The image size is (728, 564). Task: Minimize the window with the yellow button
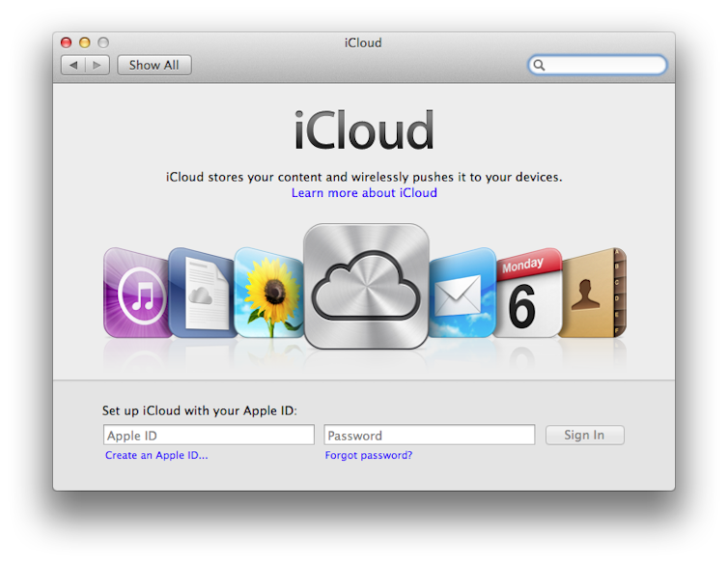(x=85, y=42)
